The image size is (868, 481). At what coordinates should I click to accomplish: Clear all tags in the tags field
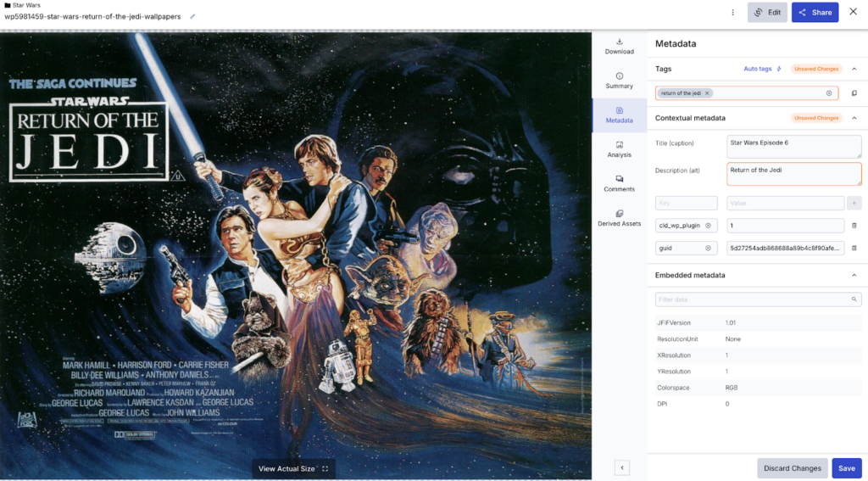(x=829, y=93)
